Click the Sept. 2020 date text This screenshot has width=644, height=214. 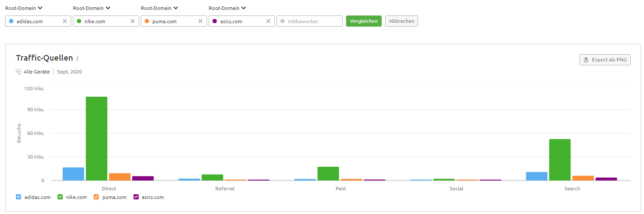70,72
